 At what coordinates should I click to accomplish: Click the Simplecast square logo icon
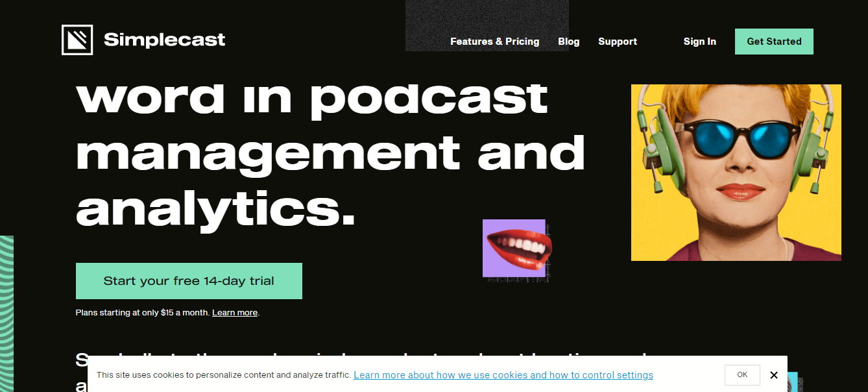pos(77,40)
